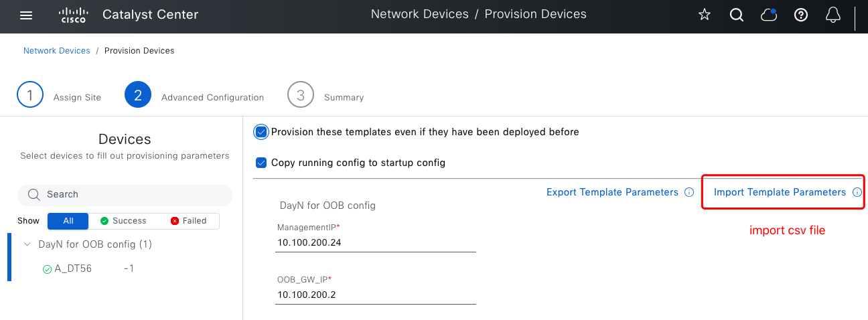The height and width of the screenshot is (320, 868).
Task: Click info icon next to Import Template Parameters
Action: pyautogui.click(x=857, y=192)
